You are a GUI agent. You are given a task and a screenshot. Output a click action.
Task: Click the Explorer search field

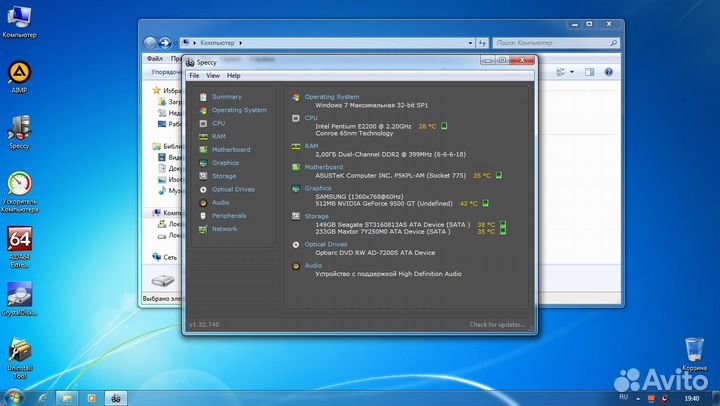(x=556, y=43)
